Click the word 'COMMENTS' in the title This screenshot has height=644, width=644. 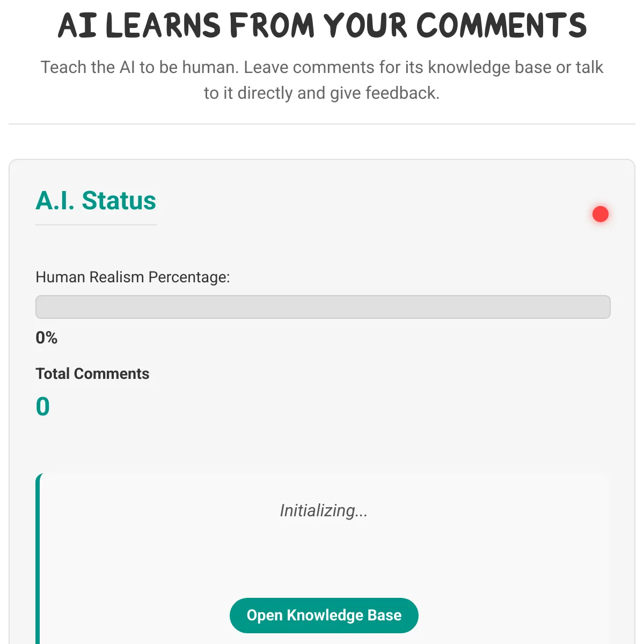[501, 25]
